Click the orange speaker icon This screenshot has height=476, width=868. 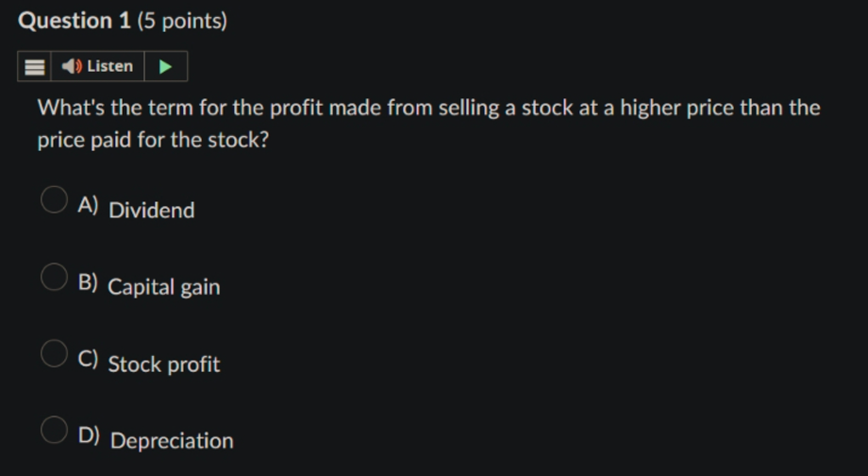tap(72, 66)
